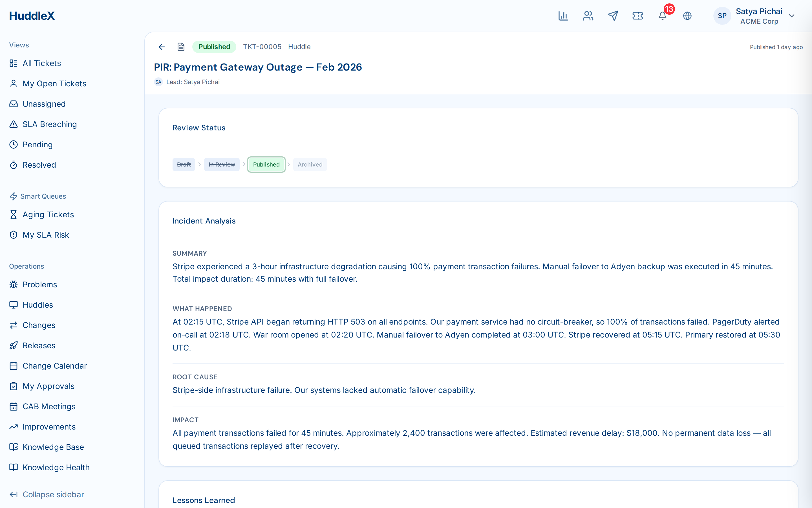Click the WHAT HAPPENED section label
The height and width of the screenshot is (508, 812).
click(x=202, y=309)
